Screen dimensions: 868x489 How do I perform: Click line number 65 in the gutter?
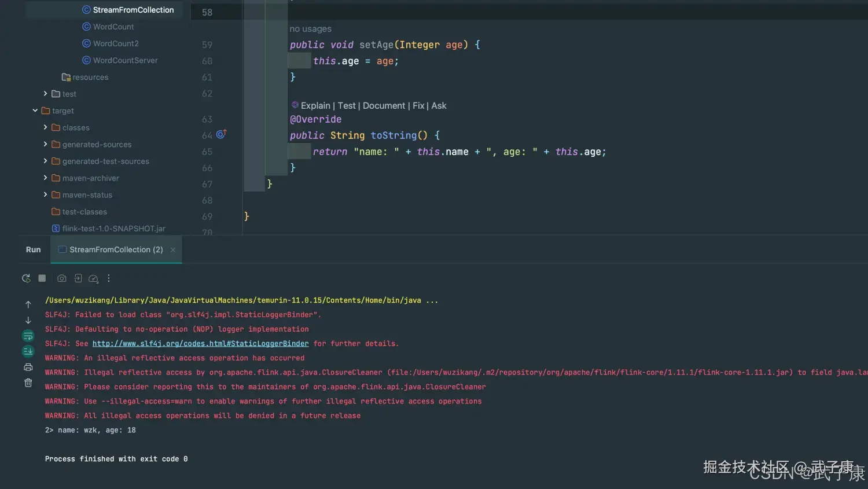(207, 152)
